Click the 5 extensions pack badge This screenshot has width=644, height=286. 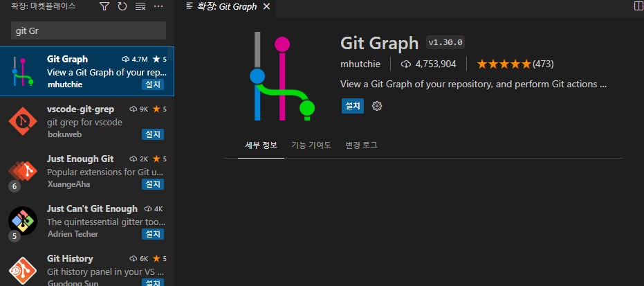pos(15,236)
